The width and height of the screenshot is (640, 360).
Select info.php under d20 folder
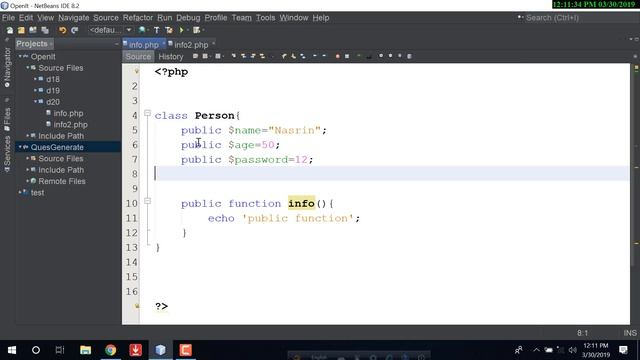(x=68, y=113)
